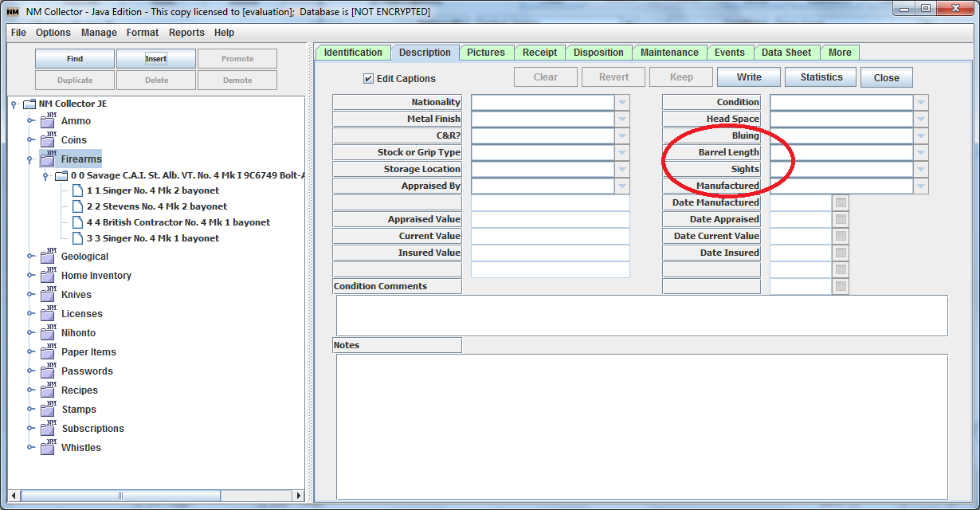Select the Firearms folder icon
This screenshot has height=510, width=980.
[47, 159]
